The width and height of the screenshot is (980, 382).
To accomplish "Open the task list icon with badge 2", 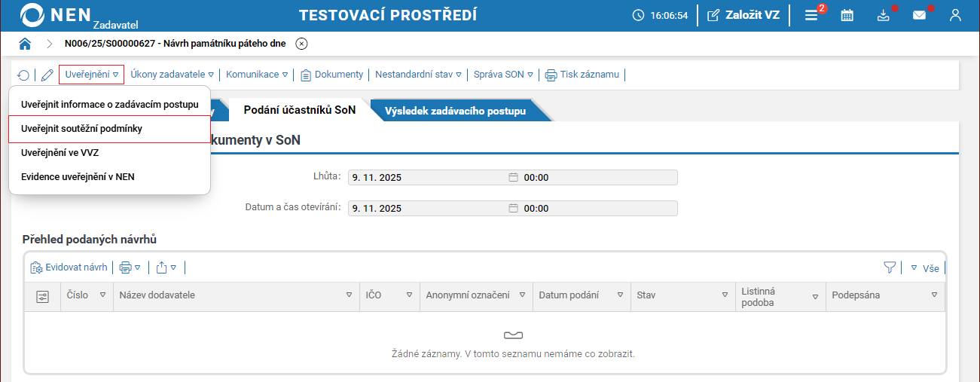I will pos(812,15).
